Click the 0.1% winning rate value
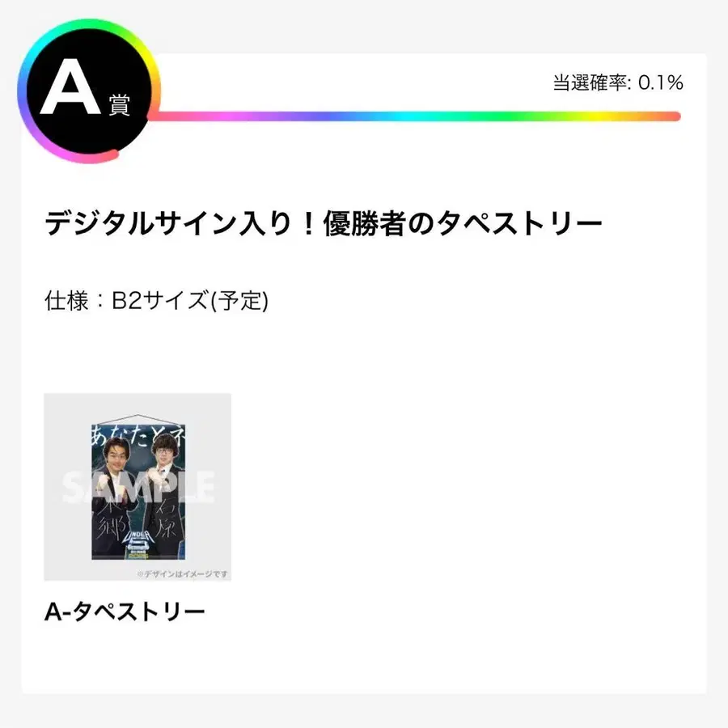Screen dimensions: 728x728 (661, 83)
